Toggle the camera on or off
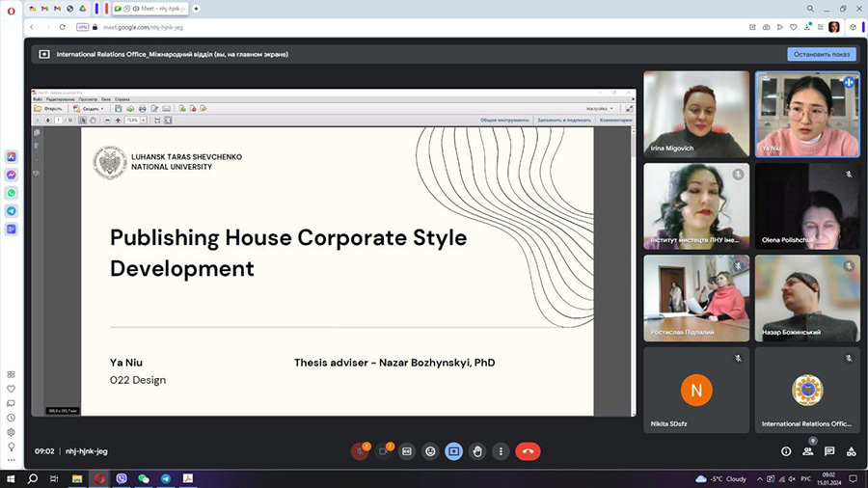The width and height of the screenshot is (868, 488). pos(384,450)
